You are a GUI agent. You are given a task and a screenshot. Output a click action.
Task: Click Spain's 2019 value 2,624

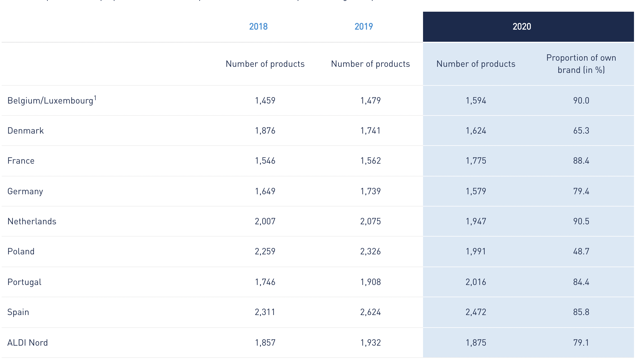point(370,312)
